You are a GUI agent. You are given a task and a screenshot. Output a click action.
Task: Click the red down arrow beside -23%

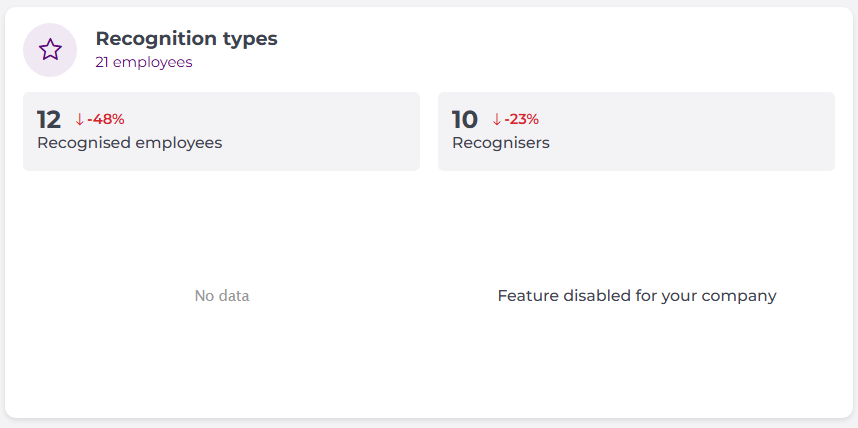[497, 119]
